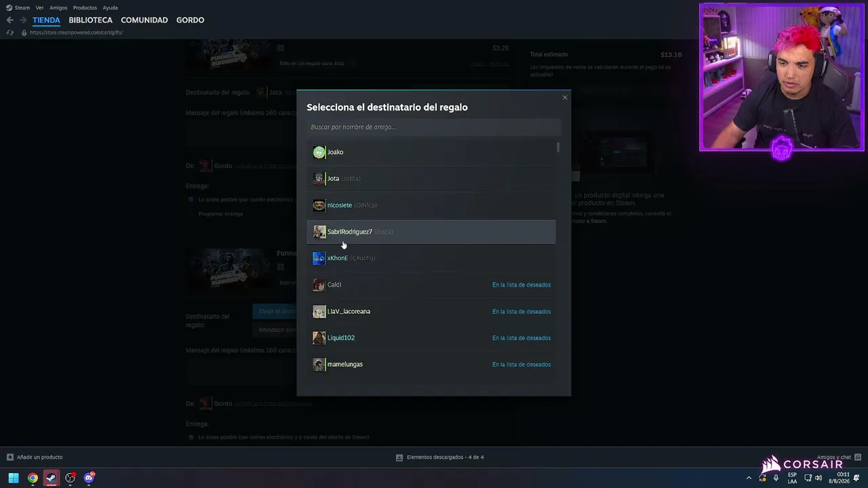Click LiaV_lacoreana's avatar picture
The height and width of the screenshot is (488, 868).
(x=319, y=311)
